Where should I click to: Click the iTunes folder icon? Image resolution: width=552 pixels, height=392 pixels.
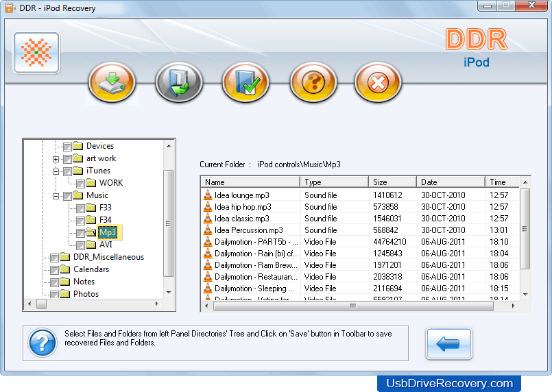coord(78,171)
